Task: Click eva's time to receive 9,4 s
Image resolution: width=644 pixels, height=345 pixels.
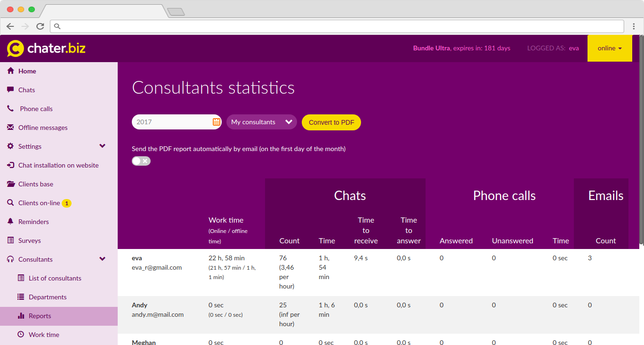Action: tap(361, 258)
